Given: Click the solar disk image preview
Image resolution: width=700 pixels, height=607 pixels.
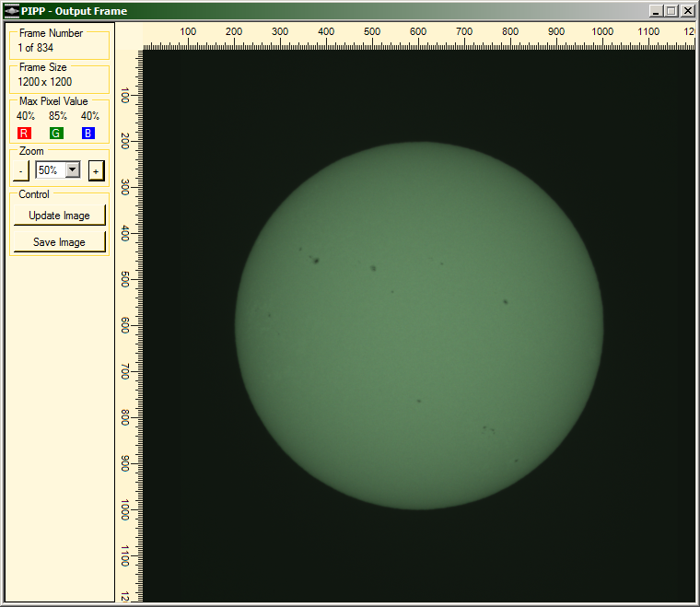Looking at the screenshot, I should [x=419, y=325].
